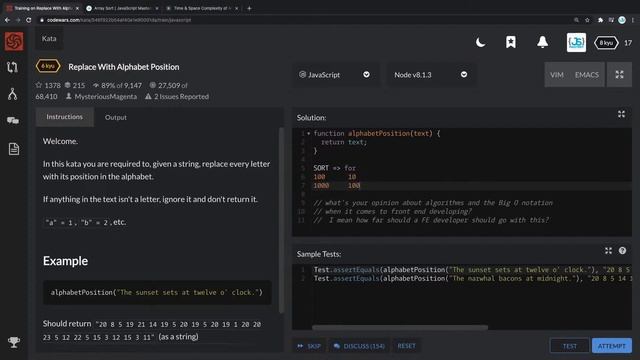Click the Kata header label
This screenshot has height=360, width=640.
49,39
